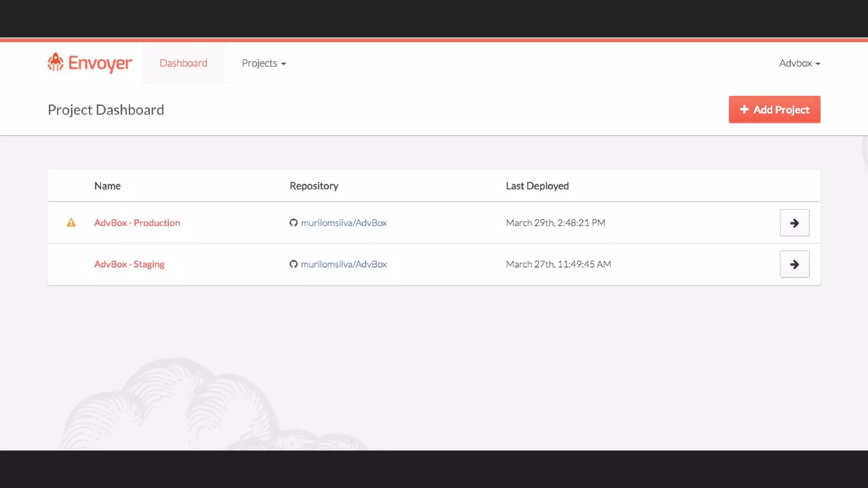This screenshot has height=488, width=868.
Task: Open the AdvBox - Staging project link
Action: tap(129, 264)
